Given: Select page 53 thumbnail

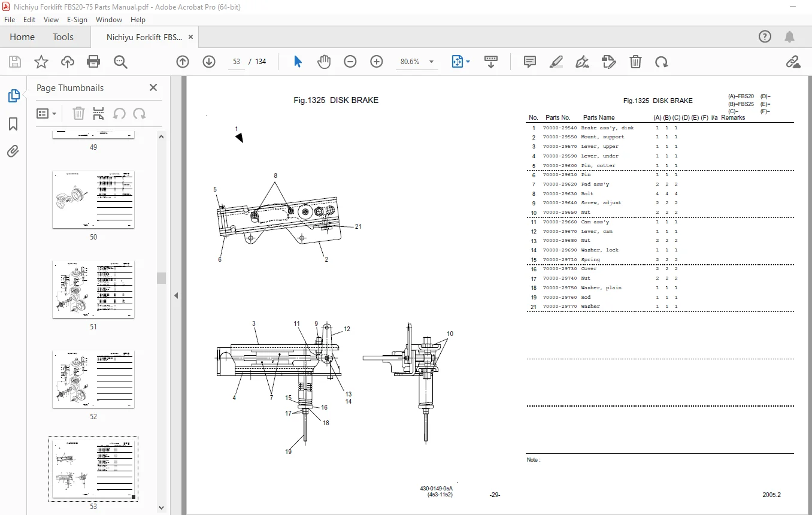Looking at the screenshot, I should coord(93,469).
